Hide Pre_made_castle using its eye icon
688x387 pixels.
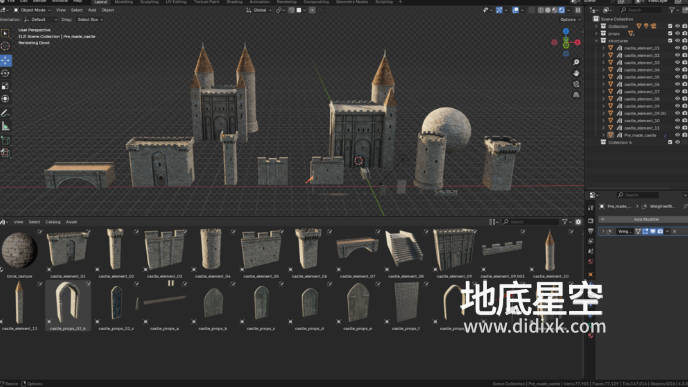[x=677, y=135]
